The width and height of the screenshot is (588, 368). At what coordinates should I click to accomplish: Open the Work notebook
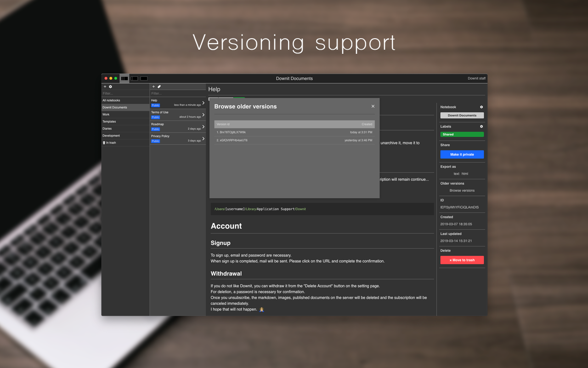coord(125,115)
